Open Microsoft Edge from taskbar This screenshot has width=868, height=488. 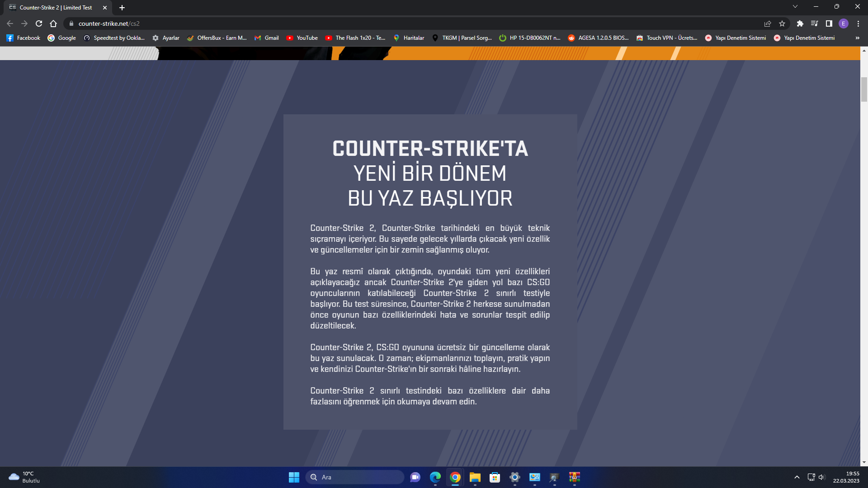[435, 477]
